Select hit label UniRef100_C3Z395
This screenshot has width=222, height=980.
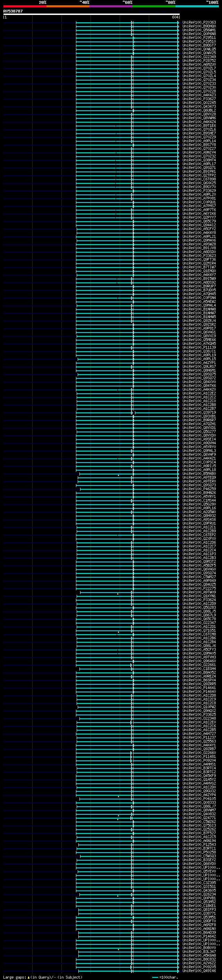click(199, 883)
